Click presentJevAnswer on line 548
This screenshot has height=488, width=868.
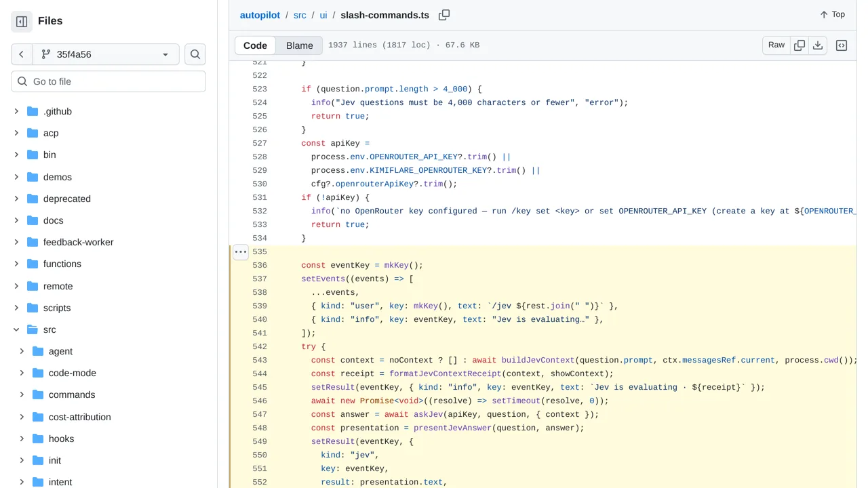pyautogui.click(x=453, y=428)
